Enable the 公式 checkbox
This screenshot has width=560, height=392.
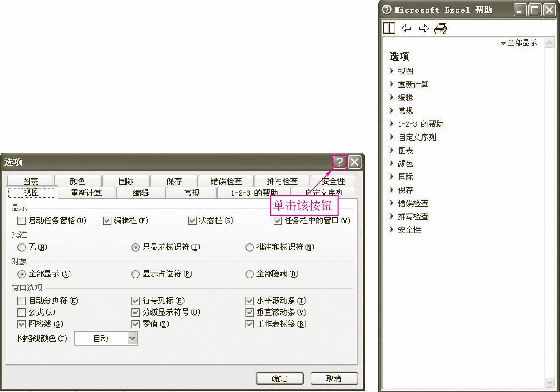tap(22, 312)
